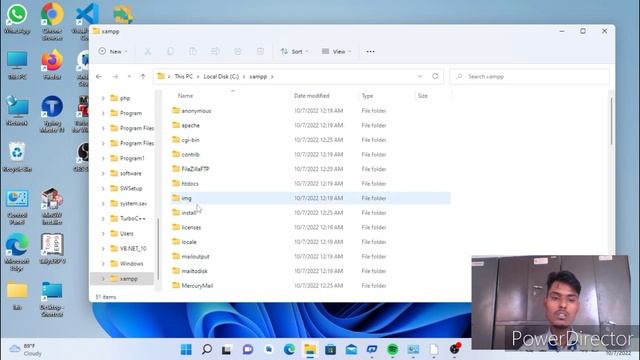Click Local Disk (C:) in address path
This screenshot has width=640, height=360.
[221, 76]
